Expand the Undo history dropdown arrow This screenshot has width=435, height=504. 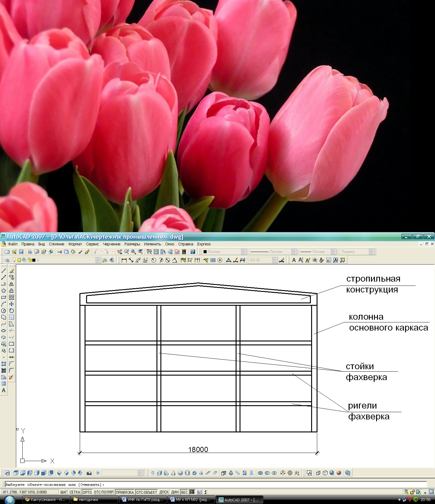click(x=101, y=252)
